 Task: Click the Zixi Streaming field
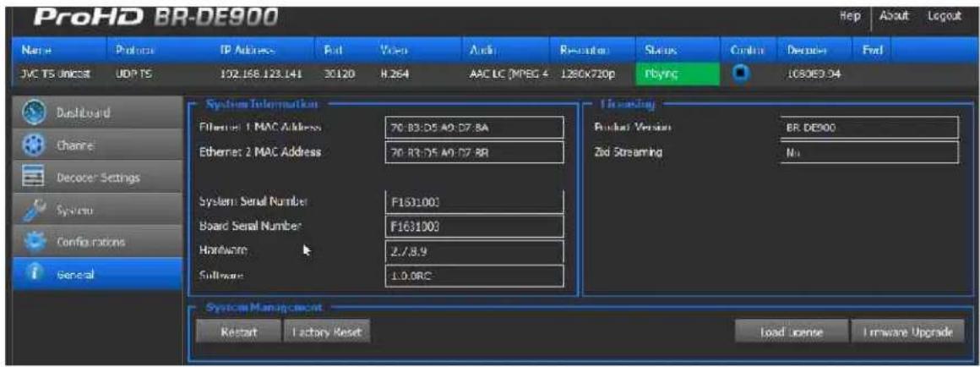[868, 152]
